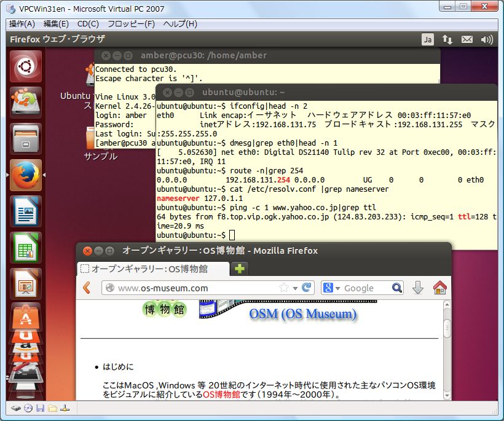This screenshot has height=421, width=504.
Task: Open LibreOffice Writer from launcher
Action: 26,211
